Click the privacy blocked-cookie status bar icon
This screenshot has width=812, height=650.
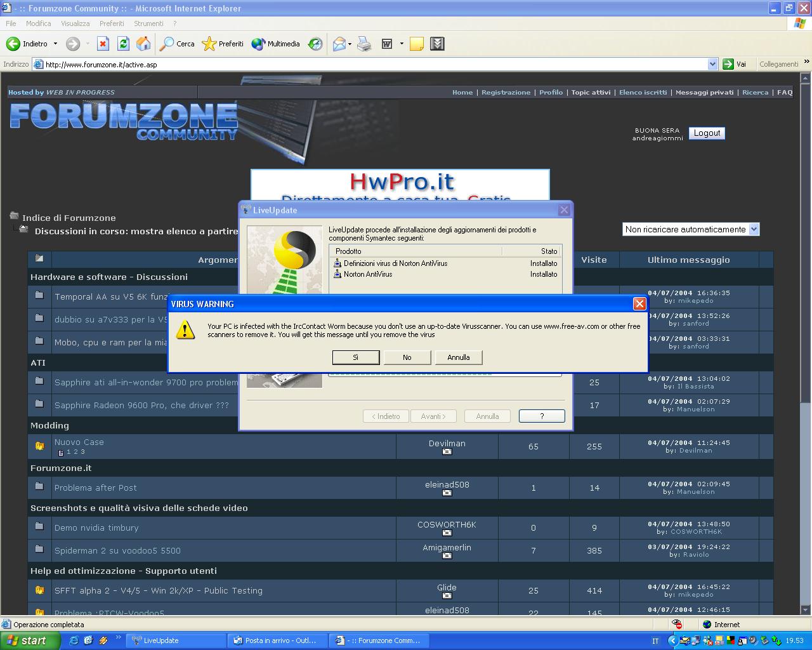point(677,624)
